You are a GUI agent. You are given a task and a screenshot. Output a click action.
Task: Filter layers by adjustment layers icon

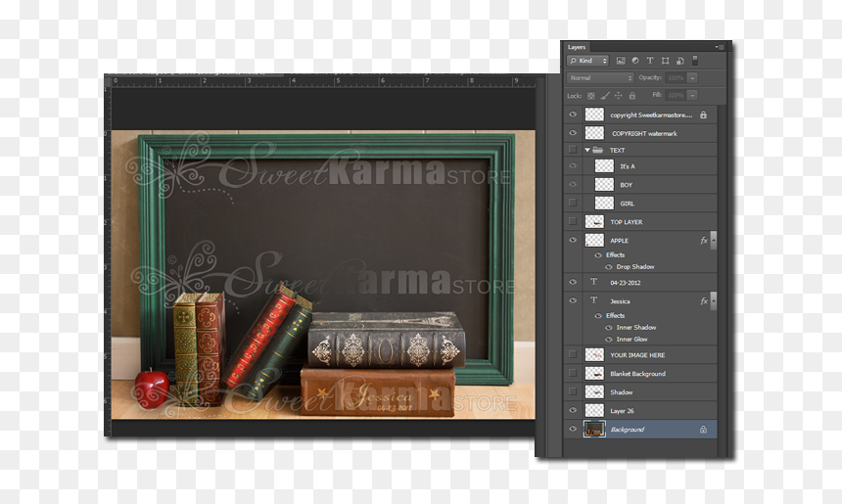tap(635, 61)
